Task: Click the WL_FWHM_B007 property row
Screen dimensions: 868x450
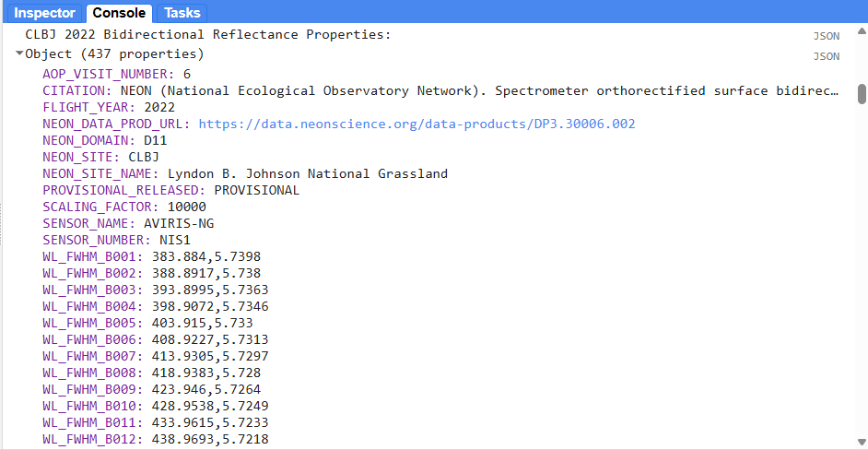Action: point(156,356)
